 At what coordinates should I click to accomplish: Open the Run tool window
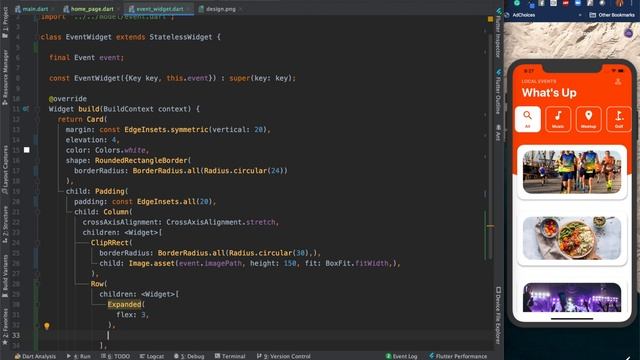79,356
